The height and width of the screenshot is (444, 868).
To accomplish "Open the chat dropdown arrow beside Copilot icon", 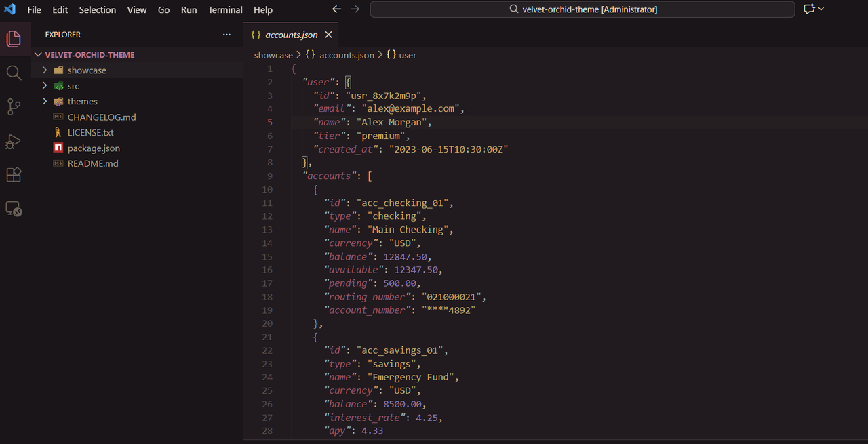I will point(821,9).
